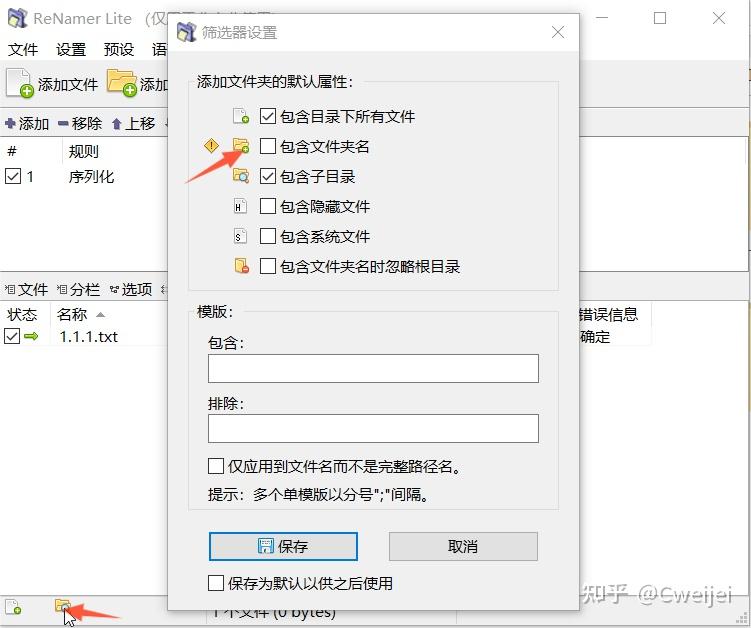This screenshot has height=628, width=751.
Task: Click the folder icon beside 包含文件夹名
Action: click(241, 146)
